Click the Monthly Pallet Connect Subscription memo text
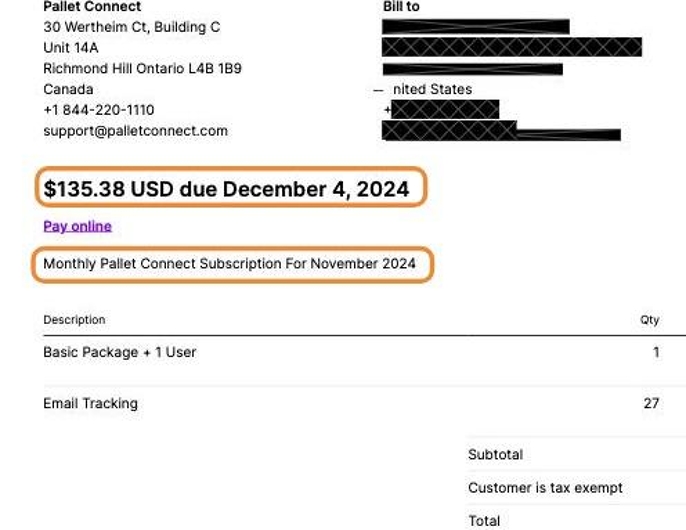This screenshot has width=686, height=530. click(x=229, y=264)
